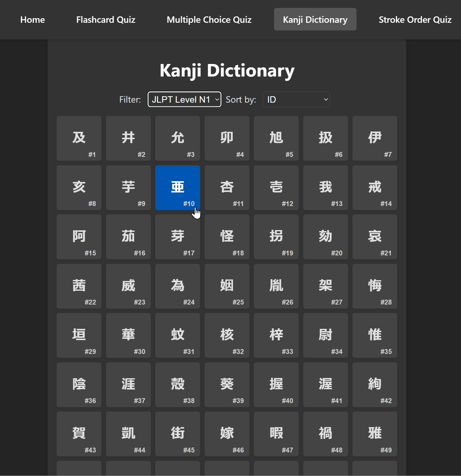Select kanji card #22 茜

coord(79,286)
